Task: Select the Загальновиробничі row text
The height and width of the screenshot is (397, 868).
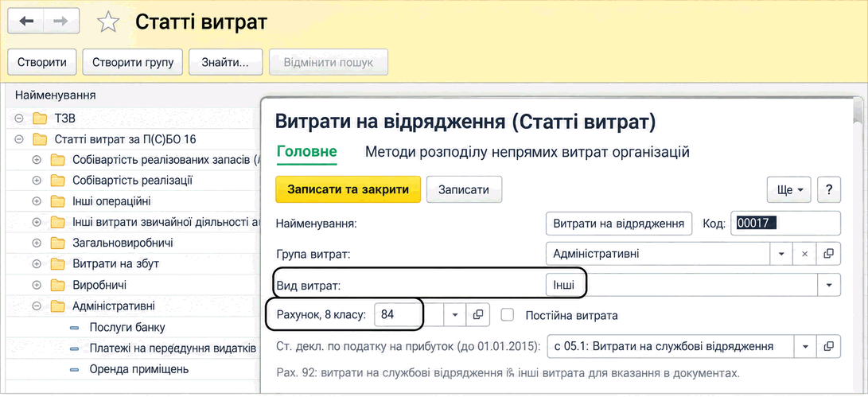Action: [x=123, y=243]
